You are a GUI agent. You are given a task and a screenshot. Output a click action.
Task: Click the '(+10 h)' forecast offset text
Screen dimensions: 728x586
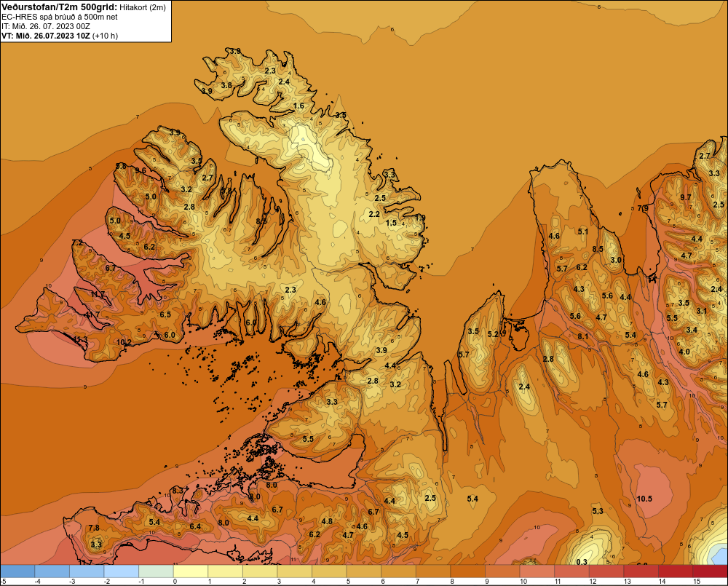point(106,36)
